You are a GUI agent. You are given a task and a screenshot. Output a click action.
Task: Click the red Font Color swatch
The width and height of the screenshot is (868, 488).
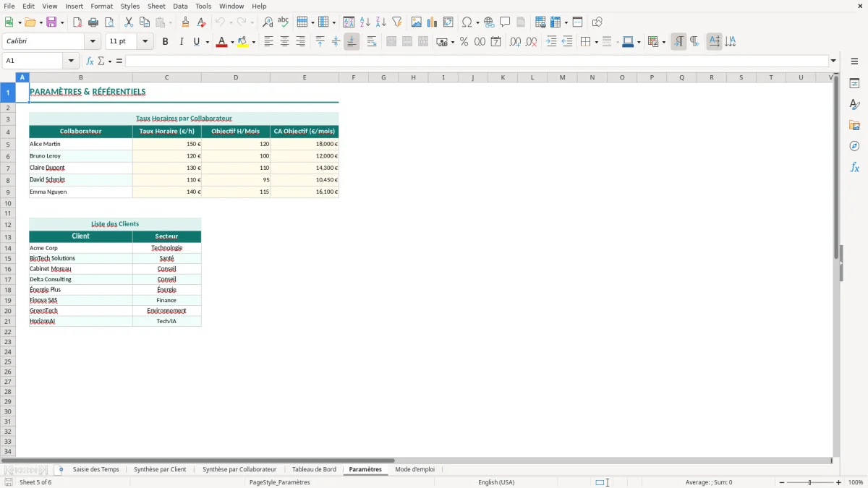[221, 42]
